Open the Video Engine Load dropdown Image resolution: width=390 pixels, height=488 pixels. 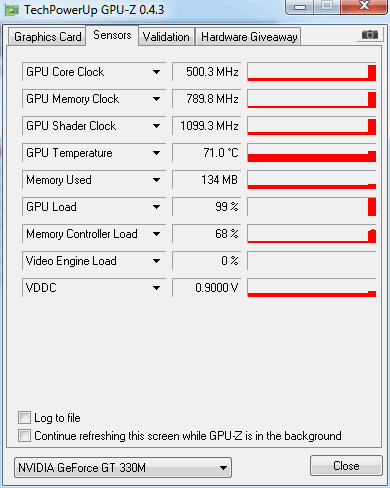(156, 261)
